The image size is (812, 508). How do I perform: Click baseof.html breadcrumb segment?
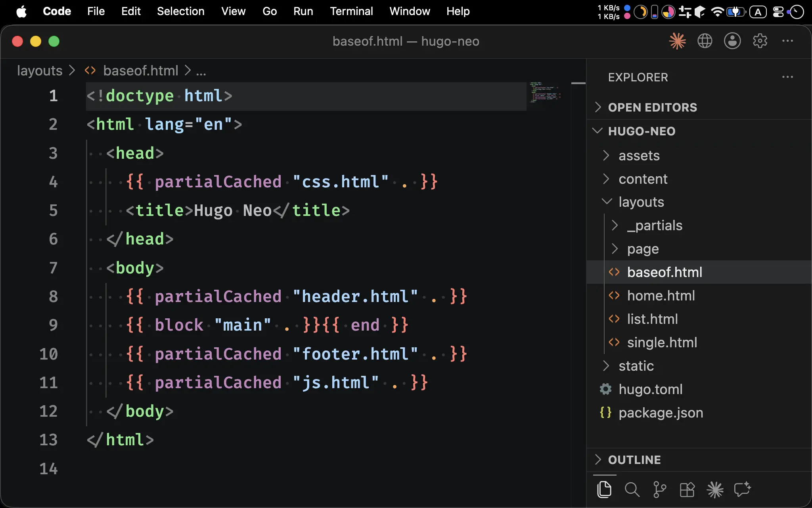pyautogui.click(x=141, y=71)
